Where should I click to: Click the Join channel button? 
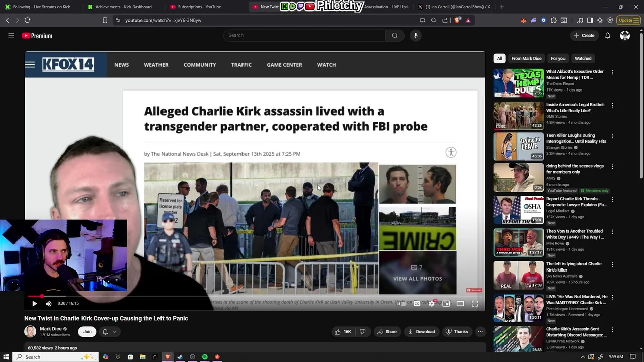coord(87,332)
